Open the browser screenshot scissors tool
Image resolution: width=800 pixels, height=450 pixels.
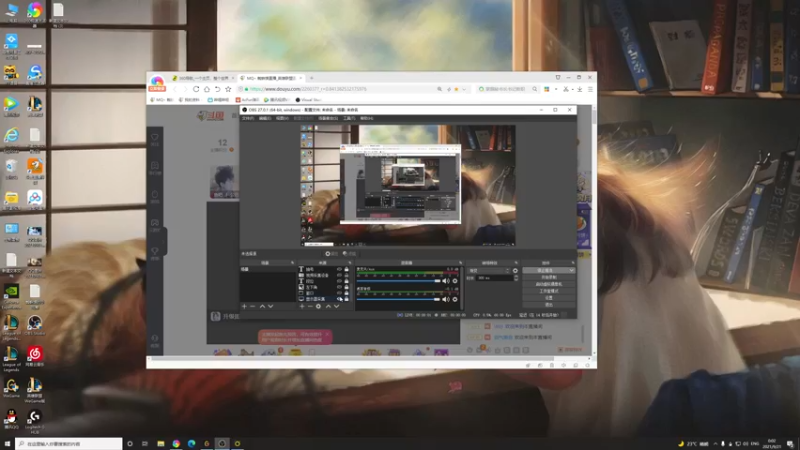[x=565, y=89]
